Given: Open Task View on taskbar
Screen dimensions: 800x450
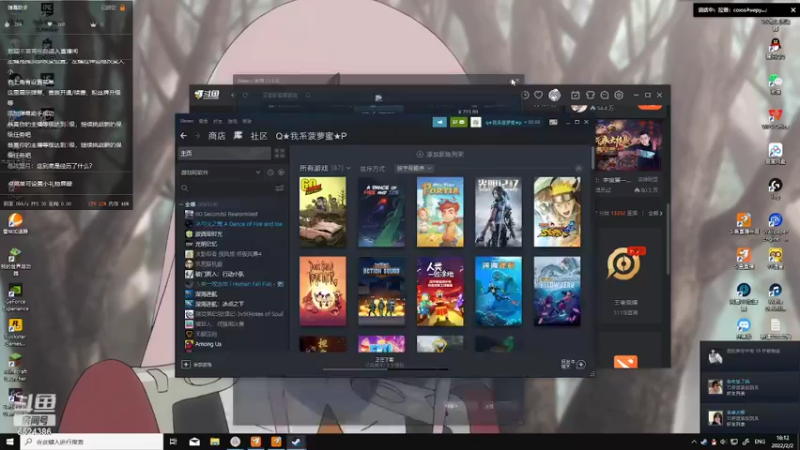Looking at the screenshot, I should (x=173, y=441).
